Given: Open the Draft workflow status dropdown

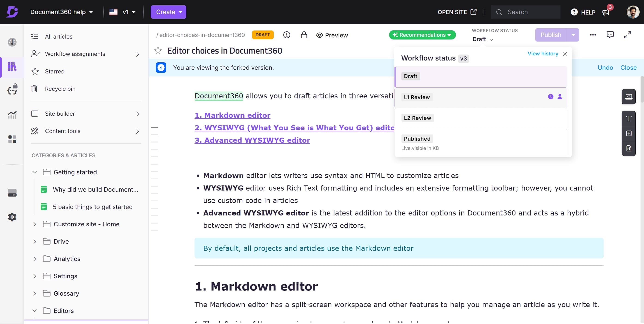Looking at the screenshot, I should point(483,39).
